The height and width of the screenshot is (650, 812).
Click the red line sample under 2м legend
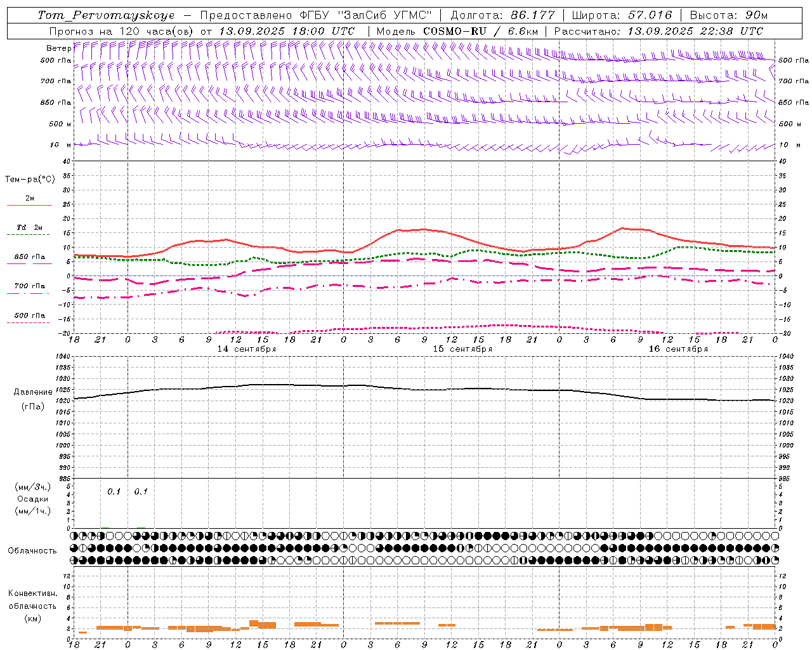(x=29, y=205)
